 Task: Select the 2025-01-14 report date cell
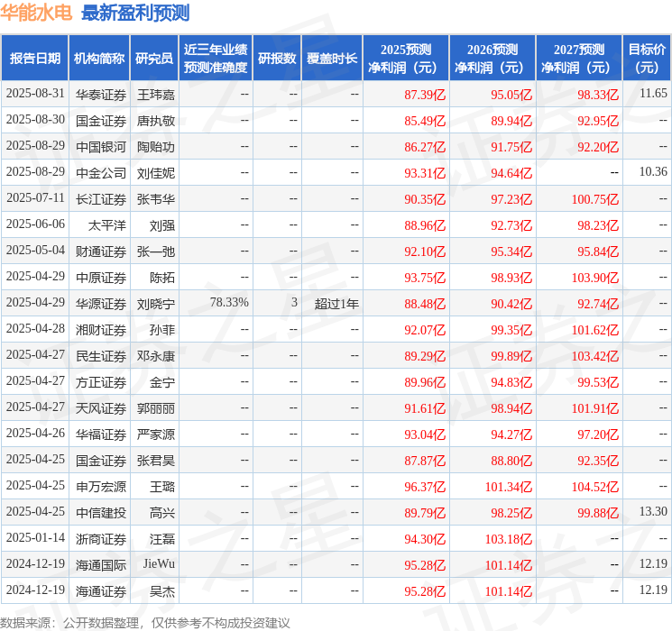point(35,538)
